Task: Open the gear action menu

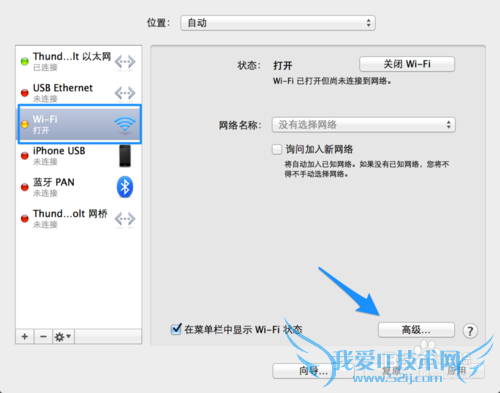Action: 63,337
